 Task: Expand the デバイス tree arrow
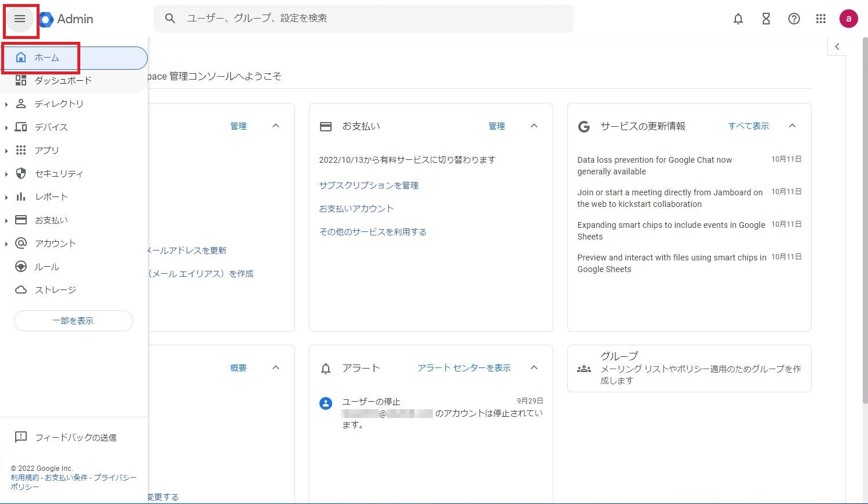click(6, 127)
